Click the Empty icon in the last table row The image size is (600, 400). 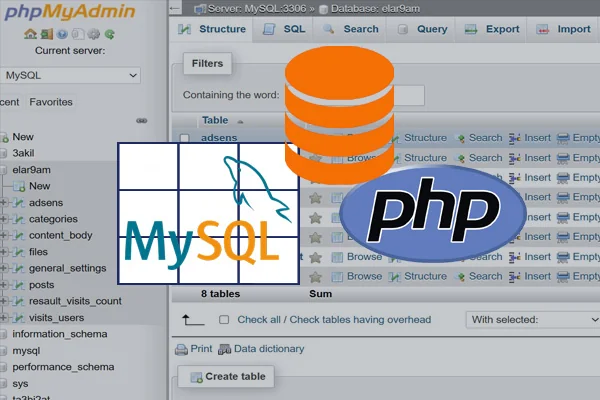click(x=563, y=276)
